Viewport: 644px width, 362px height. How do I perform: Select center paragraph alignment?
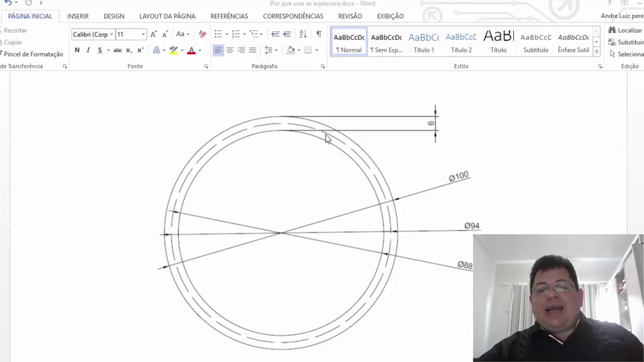click(x=229, y=50)
